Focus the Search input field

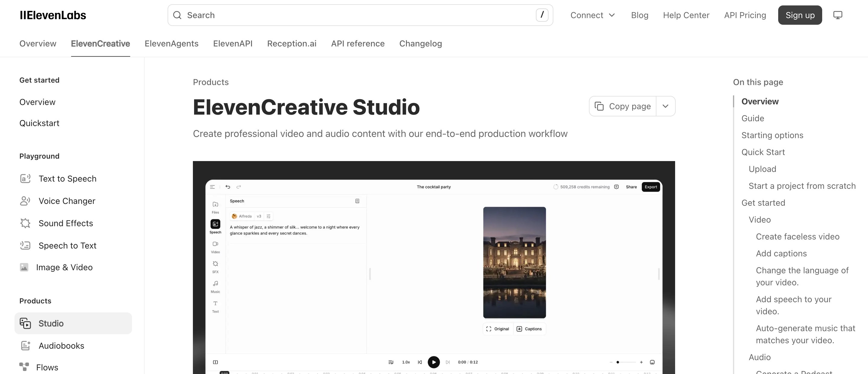click(360, 15)
